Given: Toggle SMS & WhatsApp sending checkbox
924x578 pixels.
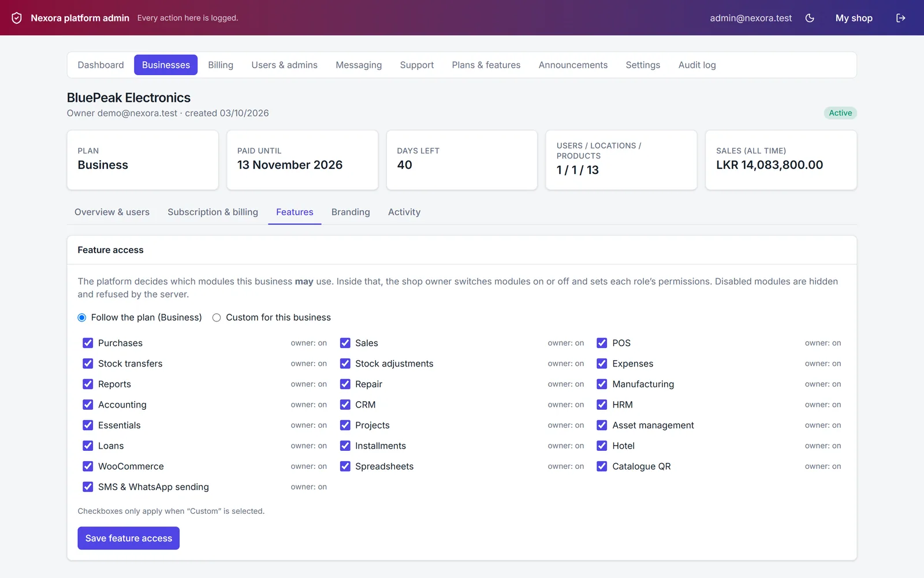Looking at the screenshot, I should [x=88, y=487].
